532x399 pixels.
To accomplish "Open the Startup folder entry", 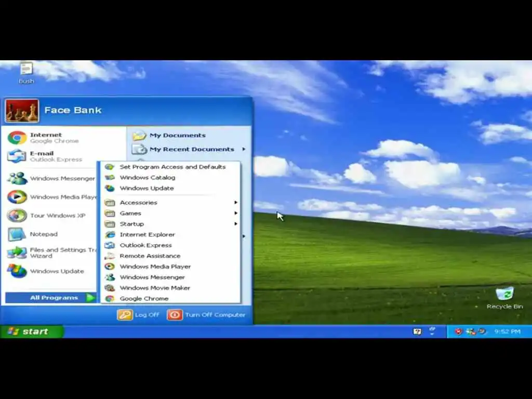I will point(171,224).
